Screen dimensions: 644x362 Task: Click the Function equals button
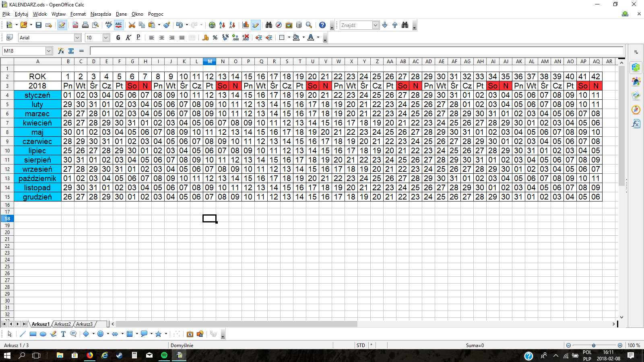[x=81, y=51]
